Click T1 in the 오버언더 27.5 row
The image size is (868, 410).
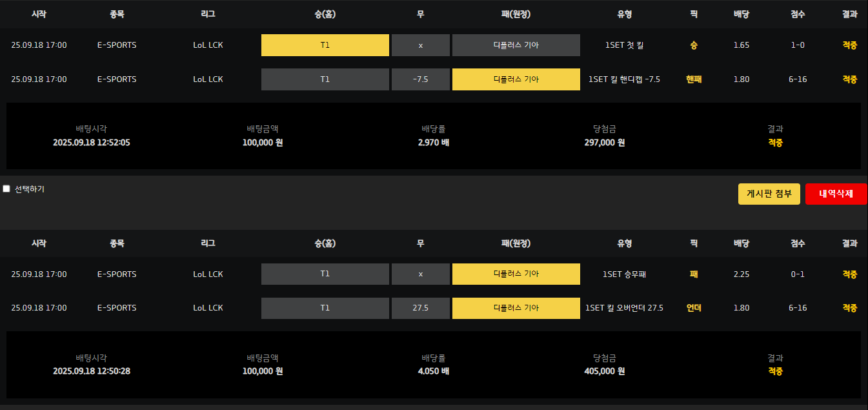(325, 308)
